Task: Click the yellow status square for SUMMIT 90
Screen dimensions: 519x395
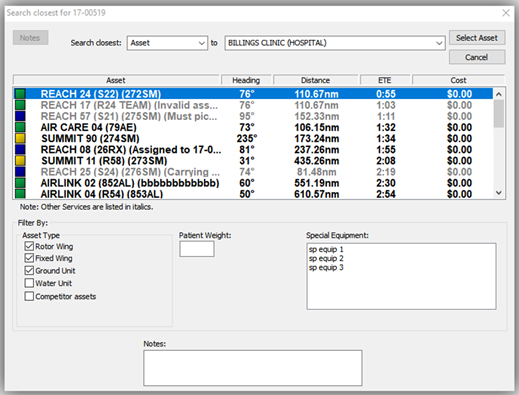Action: [x=20, y=138]
